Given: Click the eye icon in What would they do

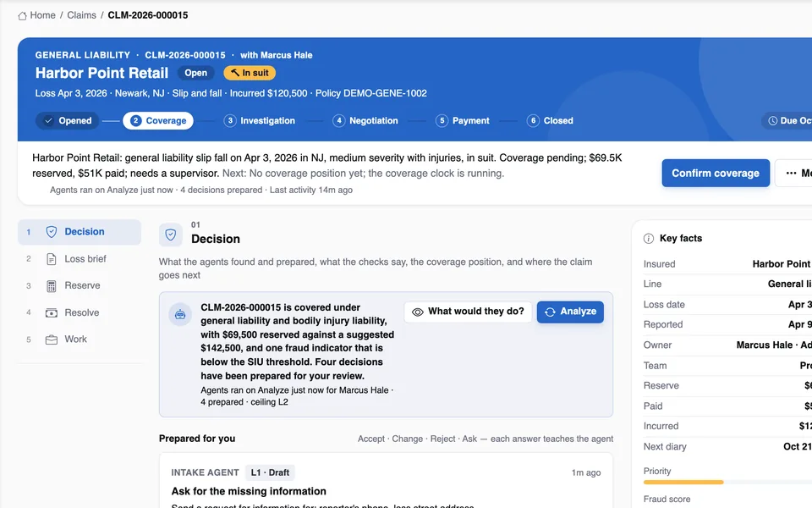Looking at the screenshot, I should coord(417,312).
